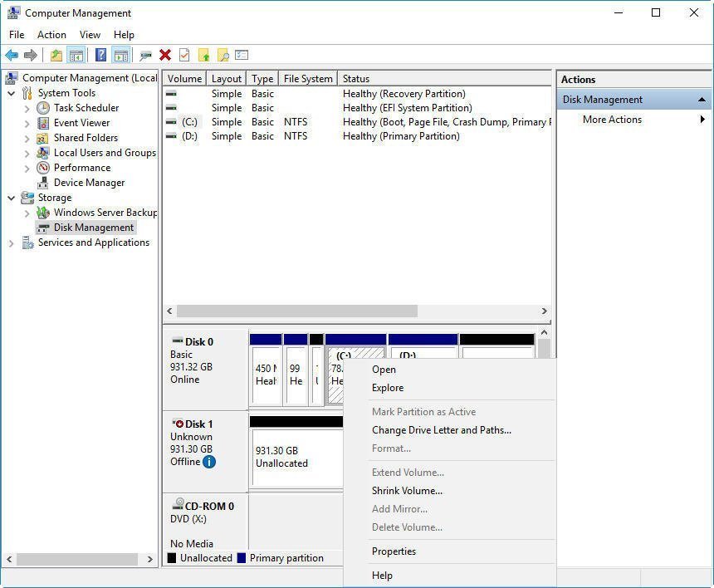This screenshot has height=588, width=714.
Task: Click the Performance gauge icon in tree
Action: pos(43,168)
